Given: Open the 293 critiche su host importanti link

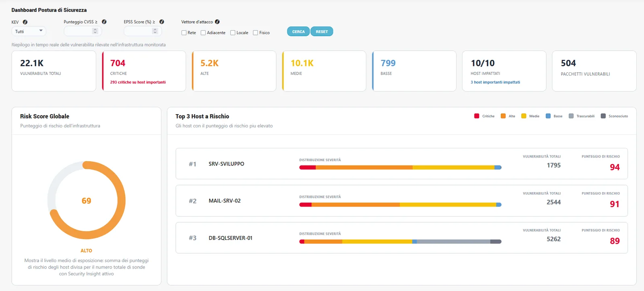Looking at the screenshot, I should 138,82.
